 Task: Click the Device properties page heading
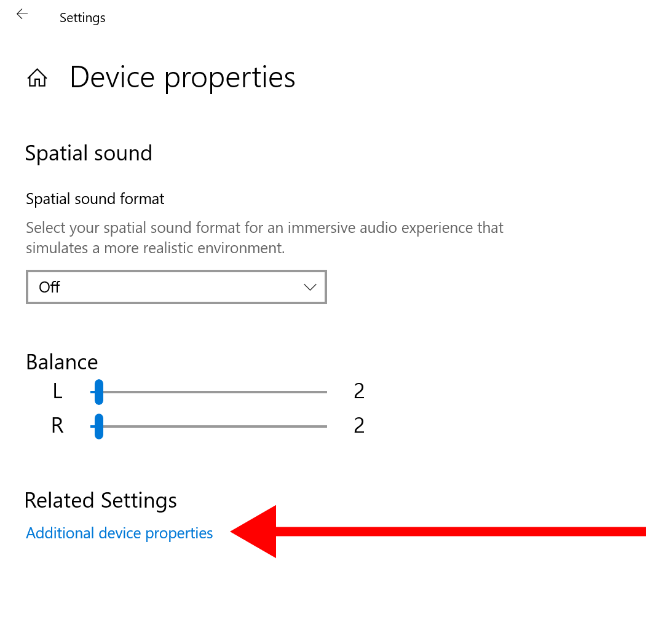183,78
